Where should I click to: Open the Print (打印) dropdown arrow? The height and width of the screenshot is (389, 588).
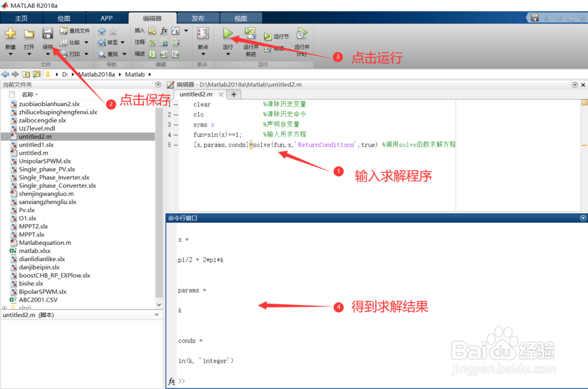coord(86,54)
